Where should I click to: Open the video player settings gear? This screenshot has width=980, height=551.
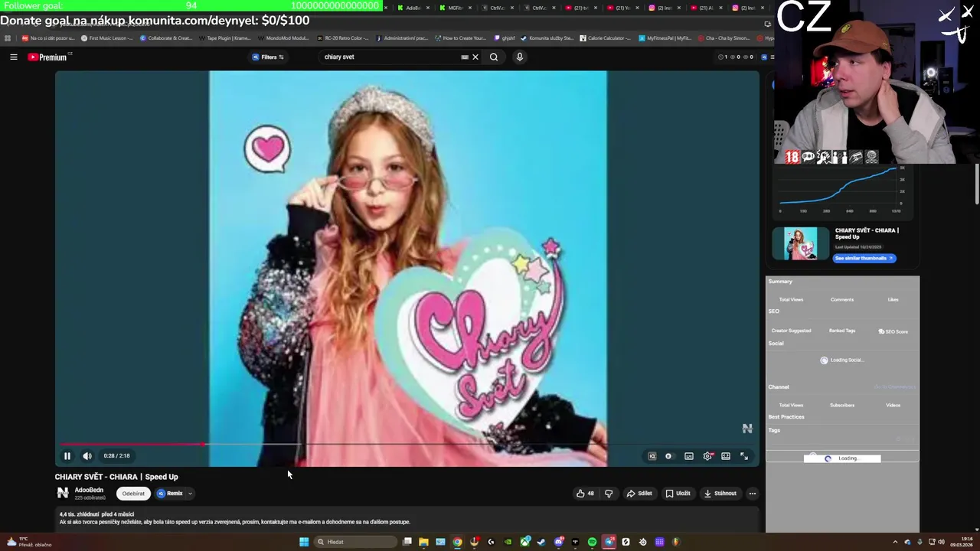pos(707,456)
